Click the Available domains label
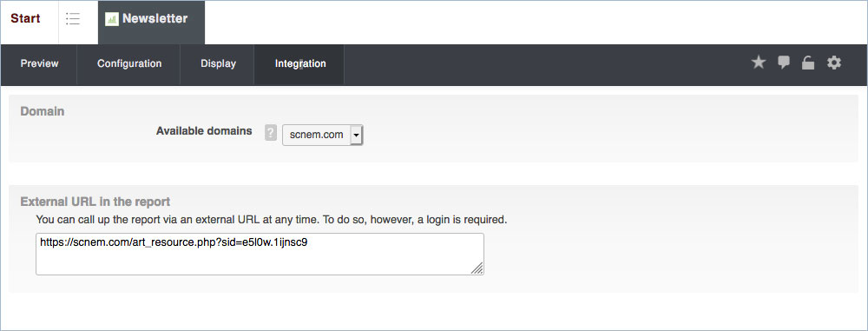Screen dimensions: 868x331 (x=204, y=131)
